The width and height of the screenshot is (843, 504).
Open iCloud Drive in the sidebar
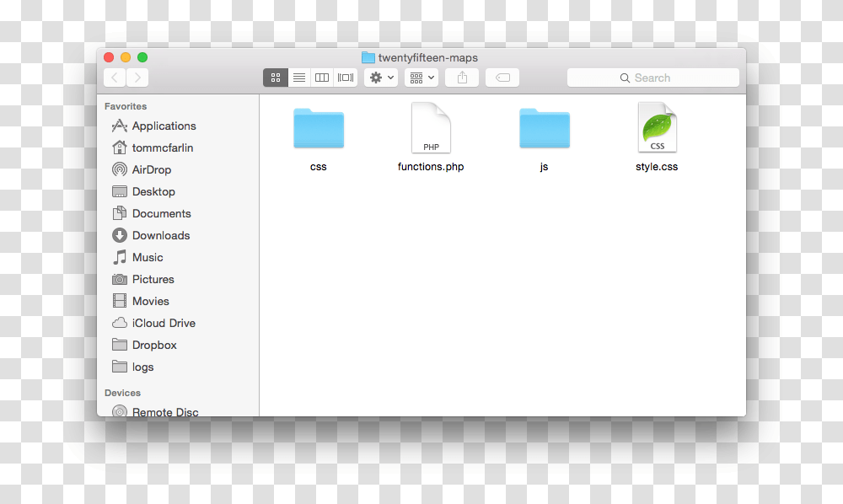point(163,323)
